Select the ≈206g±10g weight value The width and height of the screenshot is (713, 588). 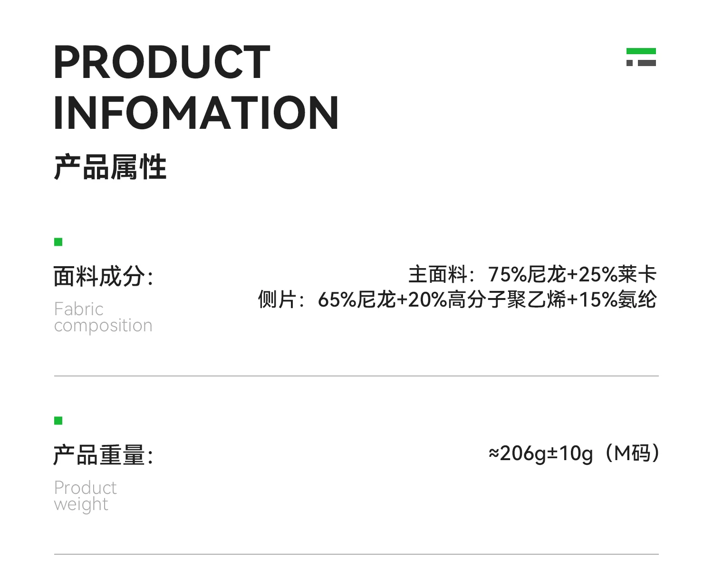point(541,453)
